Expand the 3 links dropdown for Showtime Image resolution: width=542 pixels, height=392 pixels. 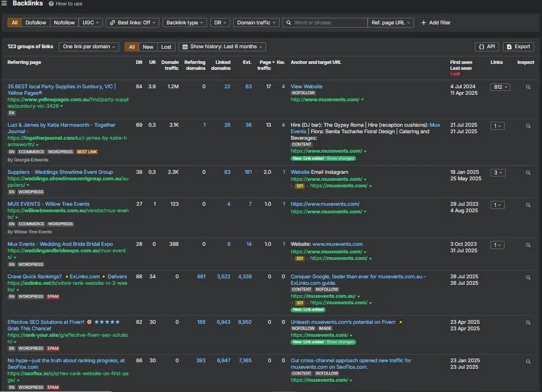(498, 172)
